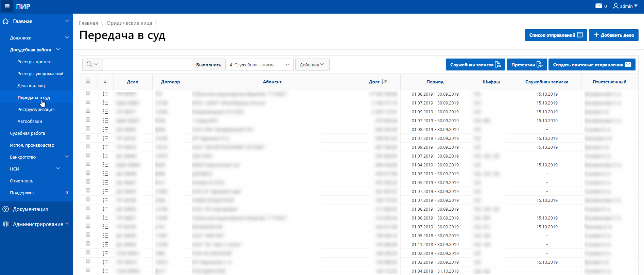Click the Документация help icon
This screenshot has height=275, width=644.
pos(5,209)
